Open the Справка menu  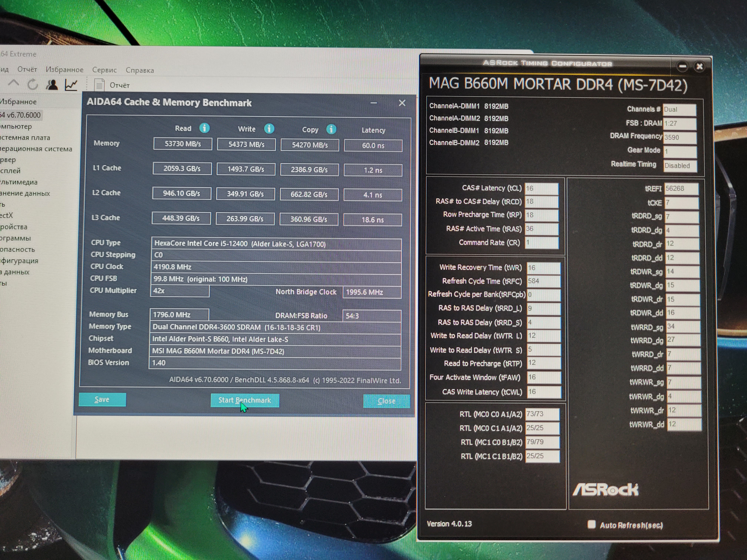[140, 70]
